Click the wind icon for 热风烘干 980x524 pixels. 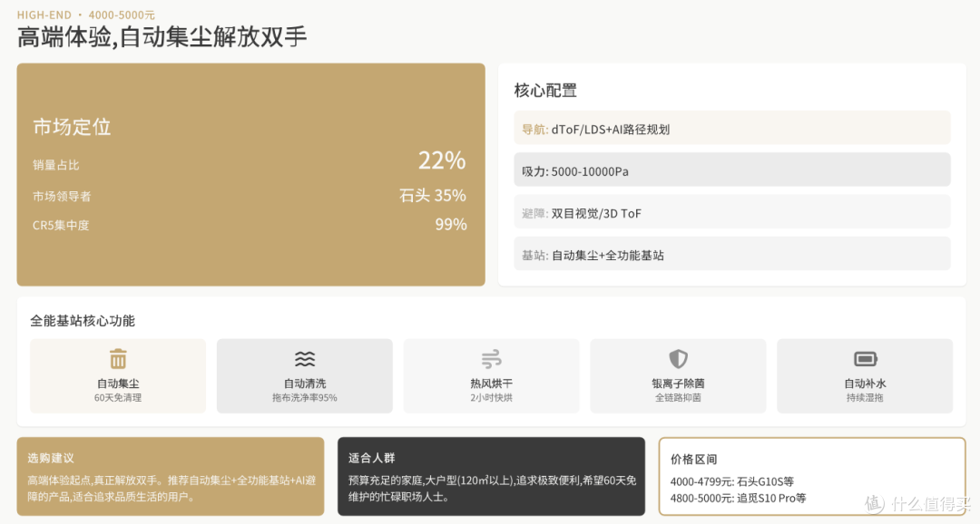point(491,359)
